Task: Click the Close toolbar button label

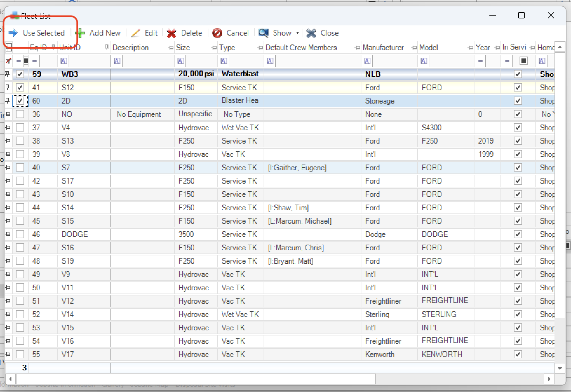Action: pyautogui.click(x=330, y=33)
